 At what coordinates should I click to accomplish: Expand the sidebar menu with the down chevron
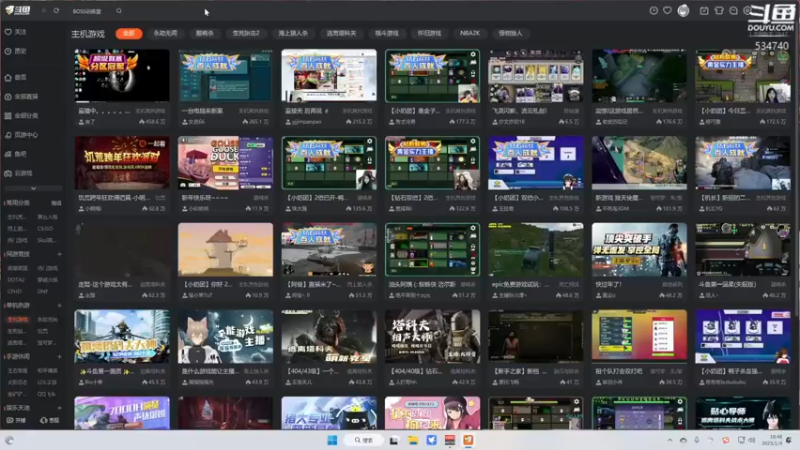[x=33, y=188]
